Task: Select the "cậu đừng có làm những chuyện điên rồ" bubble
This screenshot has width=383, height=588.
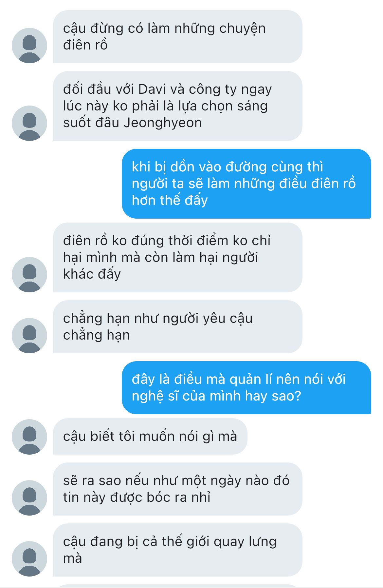Action: pos(177,37)
